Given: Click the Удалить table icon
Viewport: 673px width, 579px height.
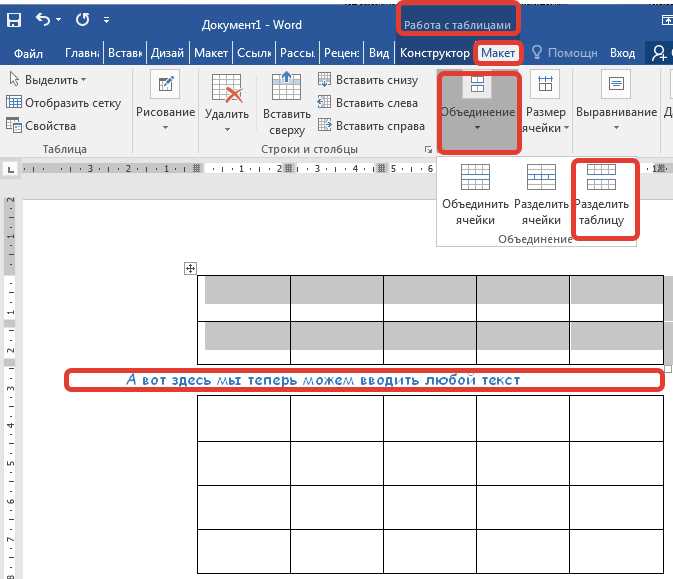Looking at the screenshot, I should (227, 88).
